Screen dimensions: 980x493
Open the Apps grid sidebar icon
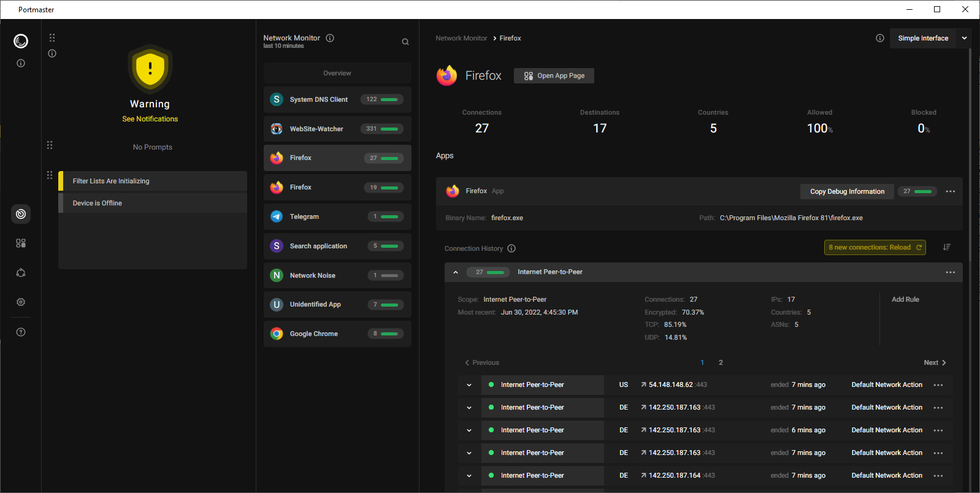21,243
